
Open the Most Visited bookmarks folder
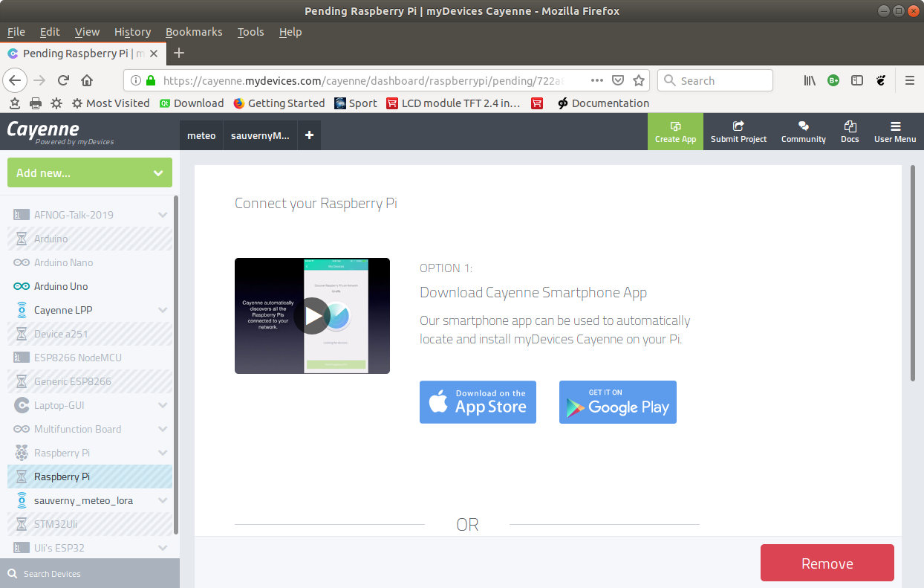[110, 103]
